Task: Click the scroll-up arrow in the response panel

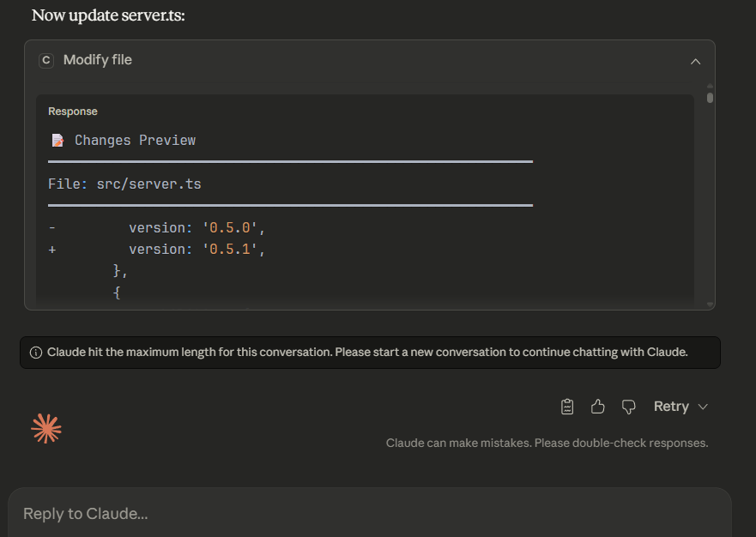Action: pos(710,87)
